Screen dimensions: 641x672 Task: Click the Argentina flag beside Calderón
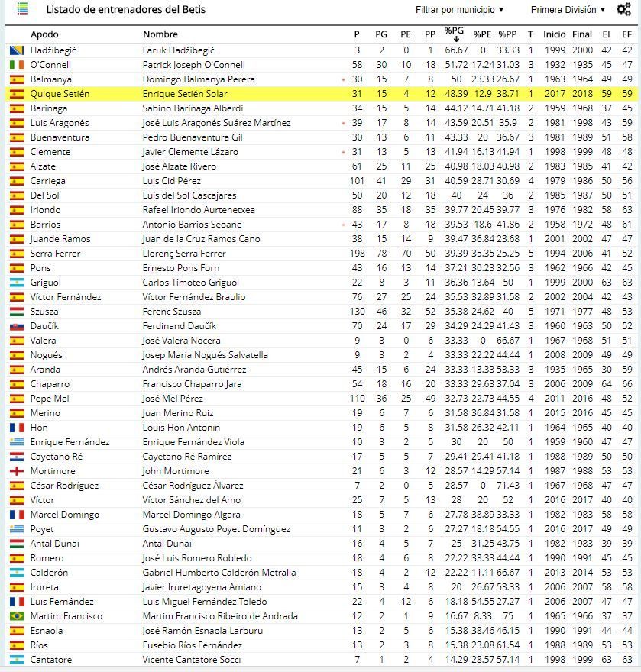pos(17,573)
